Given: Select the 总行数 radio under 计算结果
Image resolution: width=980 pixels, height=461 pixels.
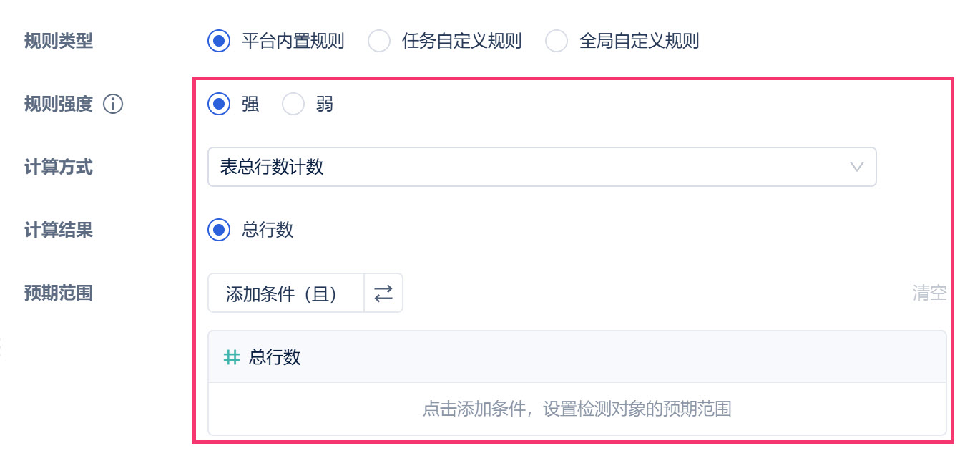Looking at the screenshot, I should click(219, 230).
